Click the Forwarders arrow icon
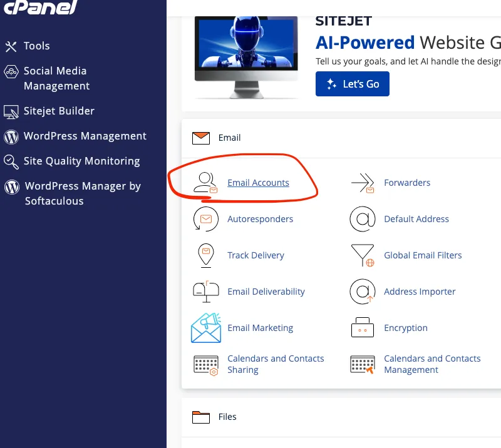The image size is (501, 448). coord(363,183)
